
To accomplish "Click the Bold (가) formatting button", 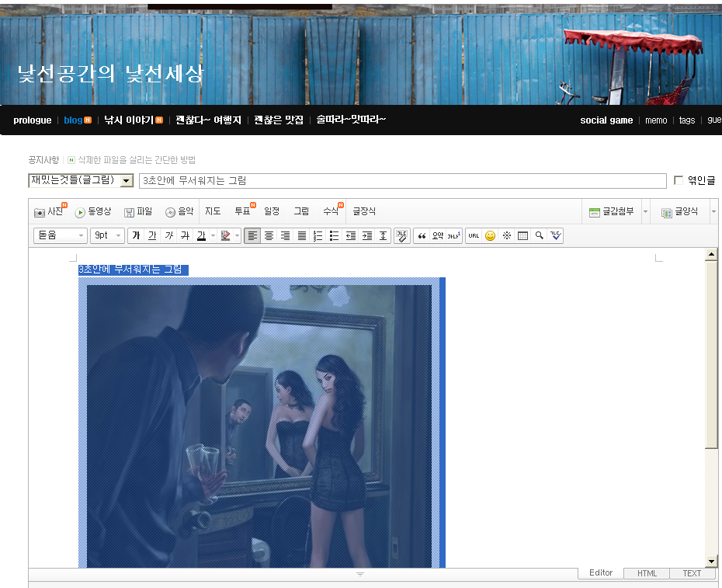I will [x=136, y=235].
